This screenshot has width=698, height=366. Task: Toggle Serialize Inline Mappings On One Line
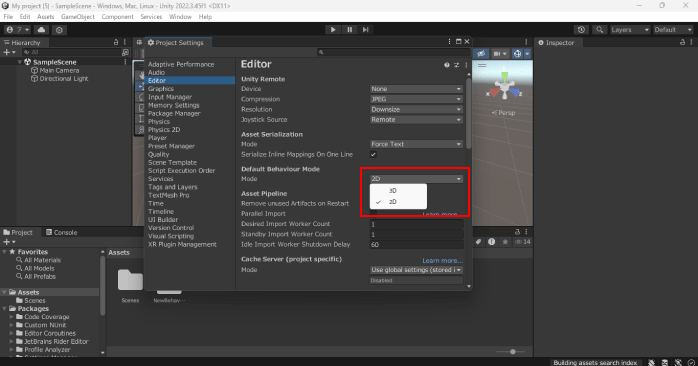pos(373,155)
